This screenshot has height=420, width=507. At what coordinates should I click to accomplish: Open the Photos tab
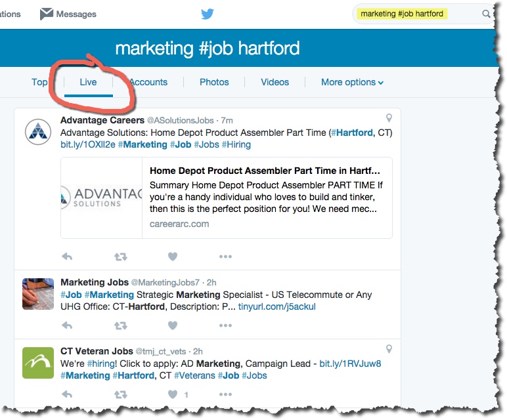coord(214,82)
